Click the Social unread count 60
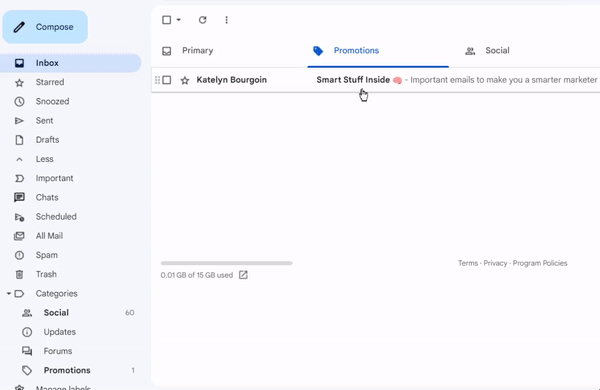Screen dimensions: 600x390 click(130, 313)
